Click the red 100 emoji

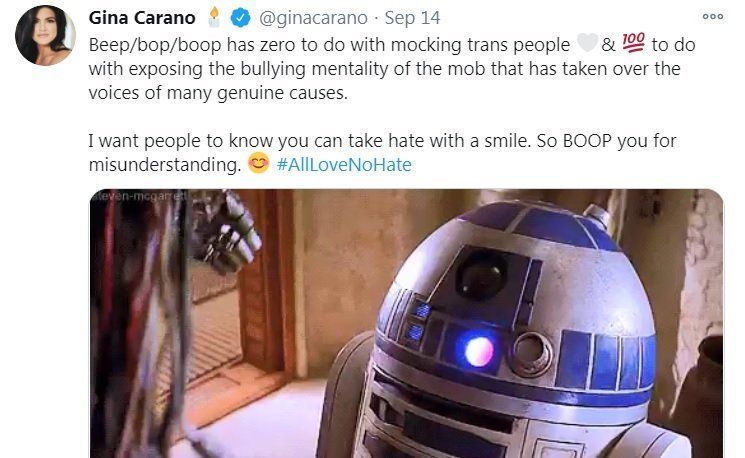(633, 42)
